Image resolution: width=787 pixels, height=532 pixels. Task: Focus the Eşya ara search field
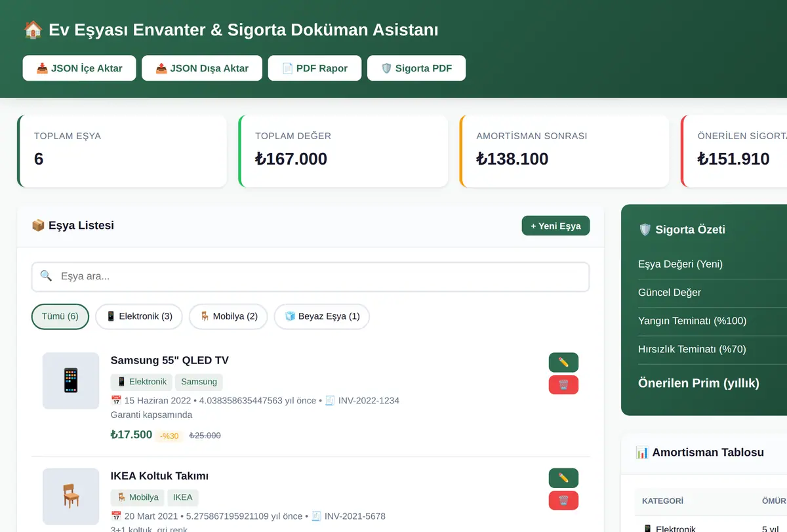(310, 277)
